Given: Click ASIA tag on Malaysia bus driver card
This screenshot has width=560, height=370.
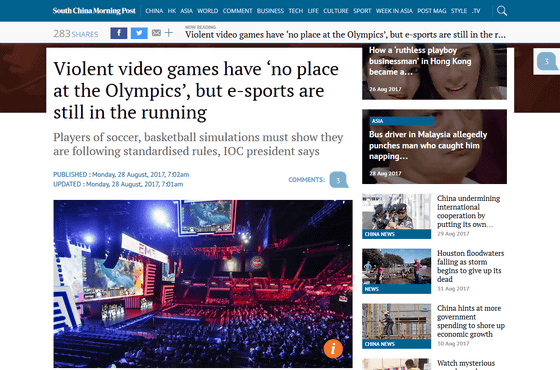Looking at the screenshot, I should [x=402, y=121].
